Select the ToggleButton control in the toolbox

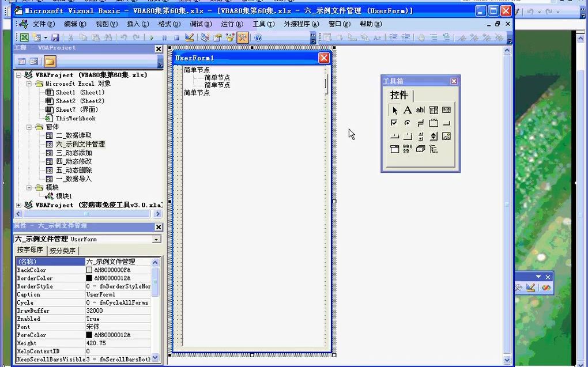pos(421,123)
